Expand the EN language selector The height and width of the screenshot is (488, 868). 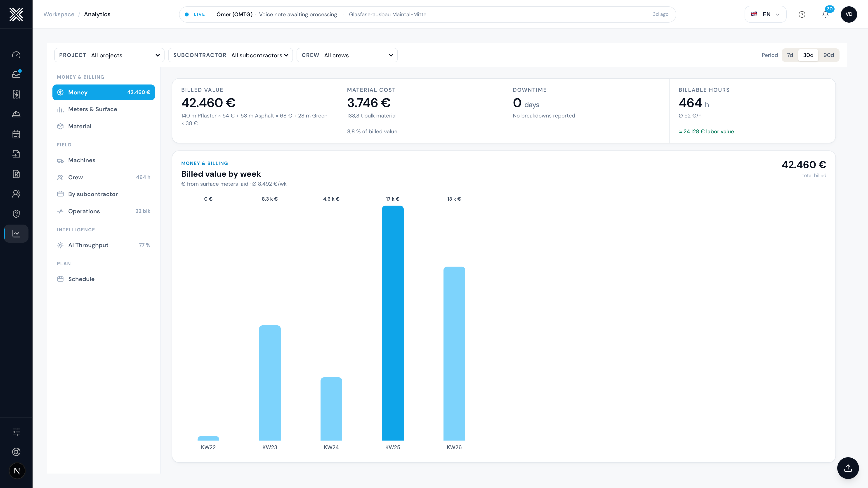[x=765, y=14]
